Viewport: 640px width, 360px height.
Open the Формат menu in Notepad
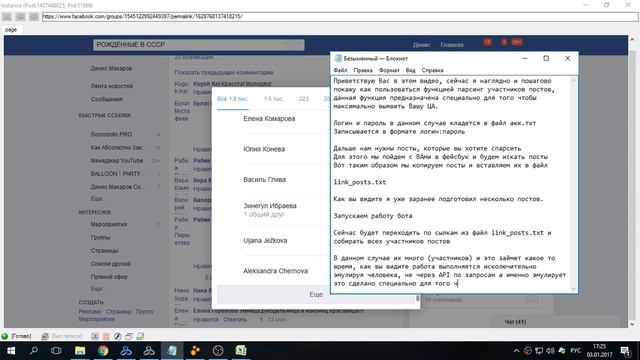point(389,70)
